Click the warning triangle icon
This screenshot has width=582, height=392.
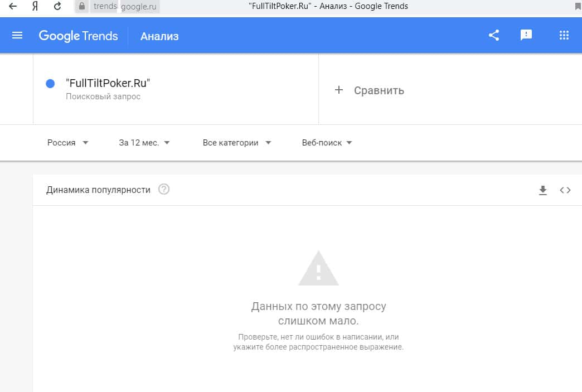(318, 268)
